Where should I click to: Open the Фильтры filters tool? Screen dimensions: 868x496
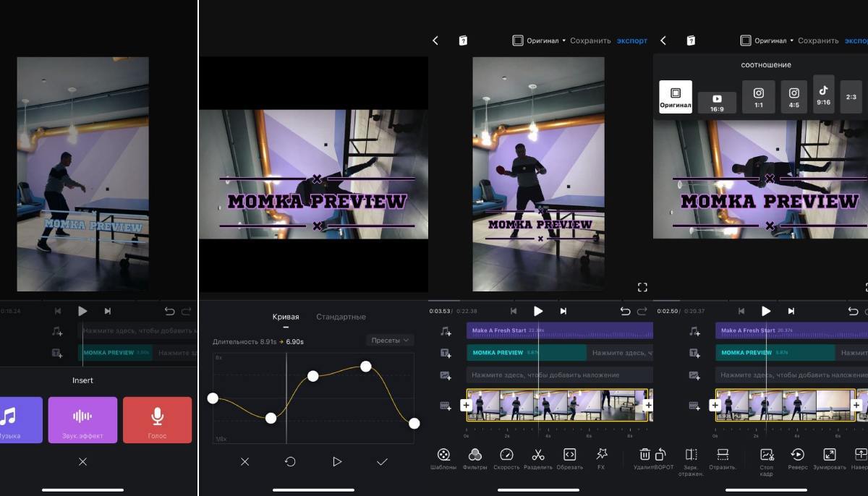click(x=475, y=456)
